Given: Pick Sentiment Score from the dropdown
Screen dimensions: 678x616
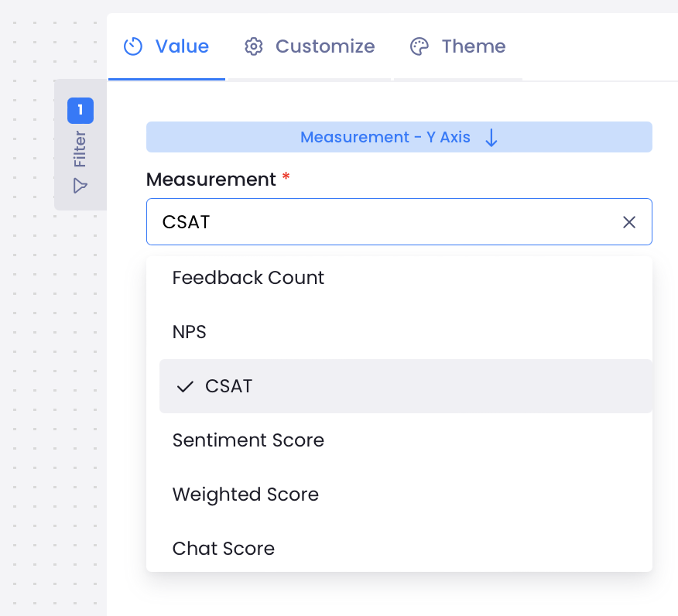Looking at the screenshot, I should click(x=248, y=440).
